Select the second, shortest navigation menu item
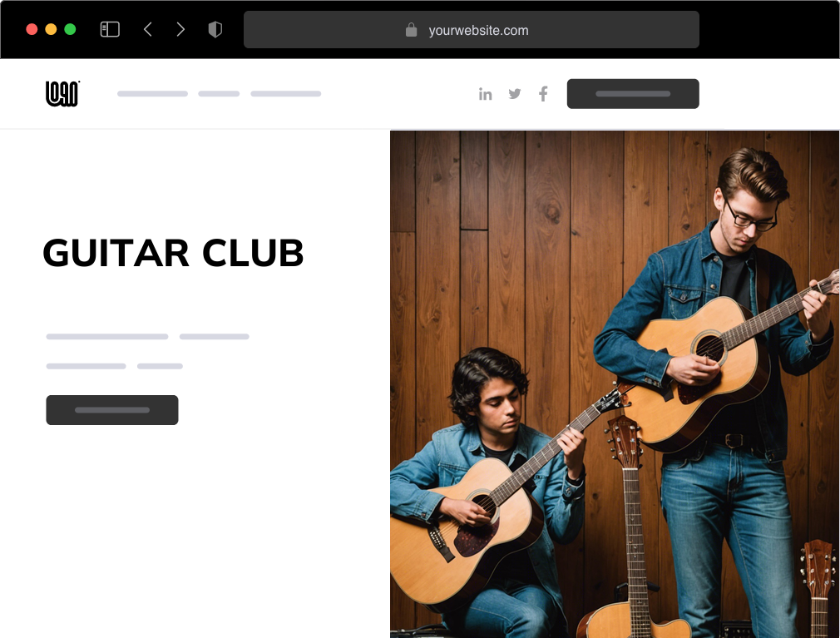Screen dimensions: 840x638 pos(219,94)
